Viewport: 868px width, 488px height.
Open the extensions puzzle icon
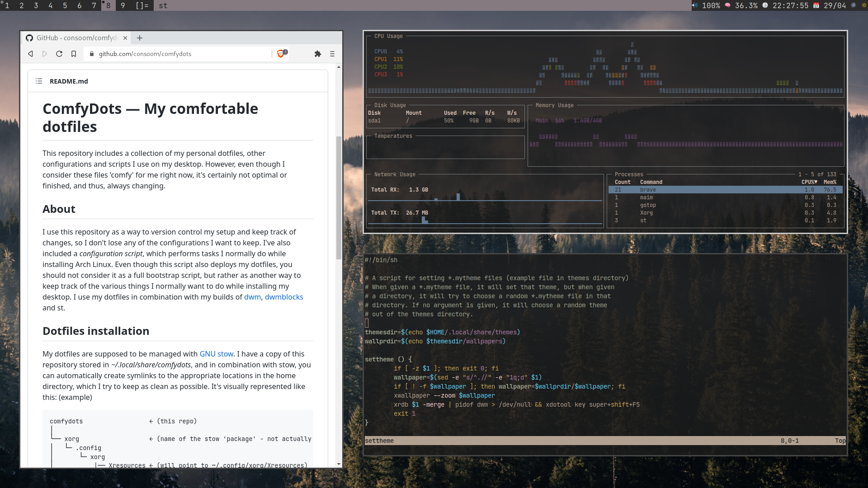(x=318, y=54)
